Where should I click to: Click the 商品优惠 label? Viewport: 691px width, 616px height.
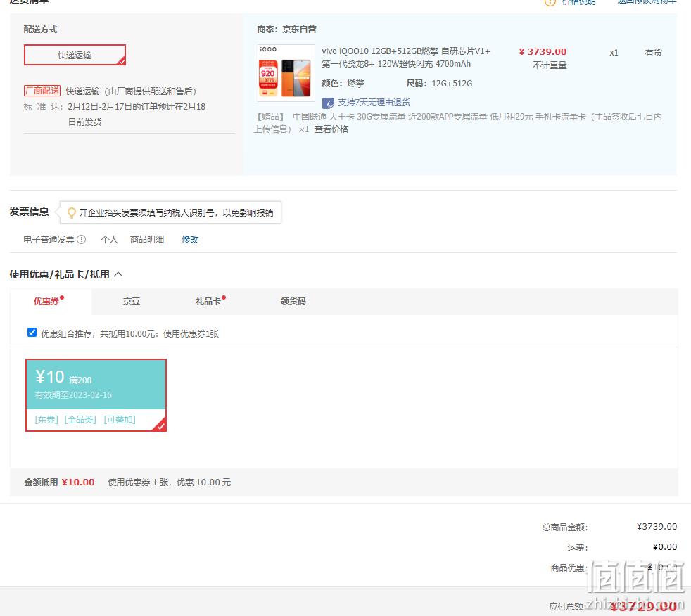569,568
